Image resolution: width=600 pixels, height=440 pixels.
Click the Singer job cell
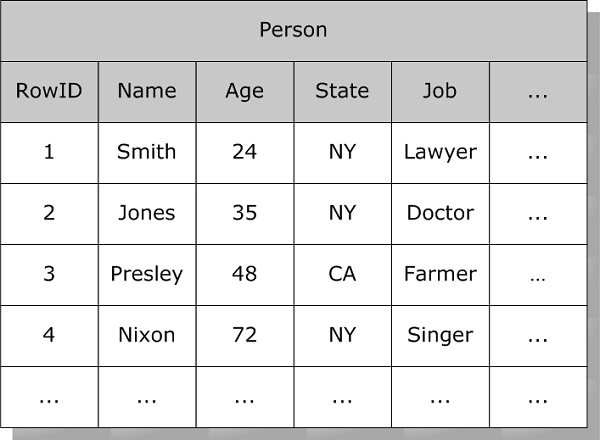pyautogui.click(x=440, y=335)
